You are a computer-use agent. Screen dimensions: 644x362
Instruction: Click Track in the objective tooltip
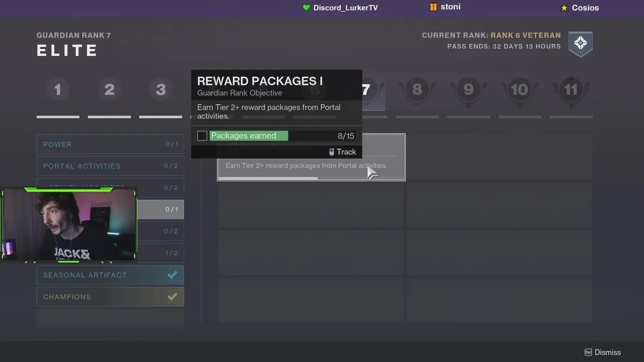[342, 152]
